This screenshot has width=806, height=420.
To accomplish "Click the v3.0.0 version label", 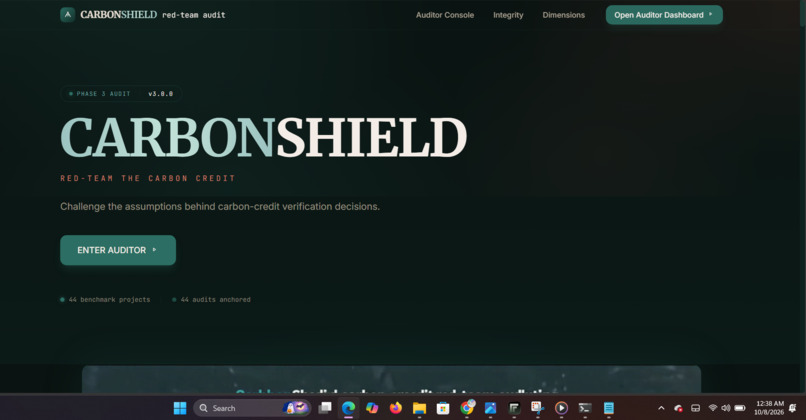I will coord(160,94).
